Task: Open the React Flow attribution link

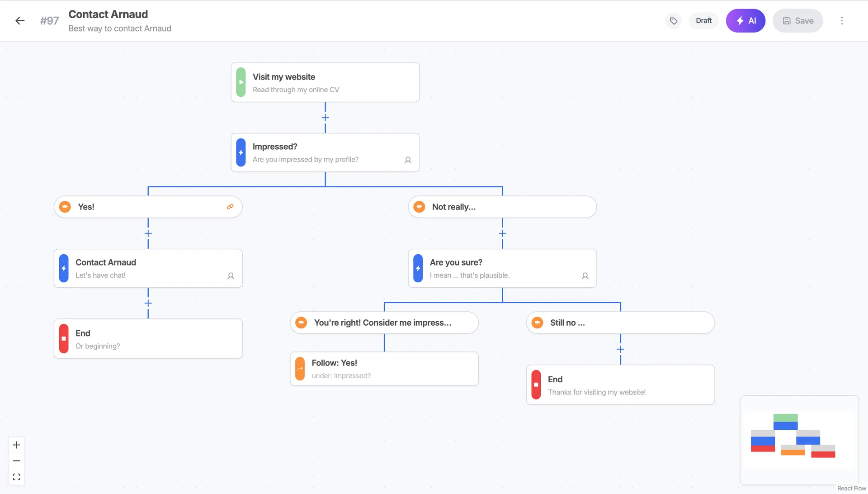Action: (851, 489)
